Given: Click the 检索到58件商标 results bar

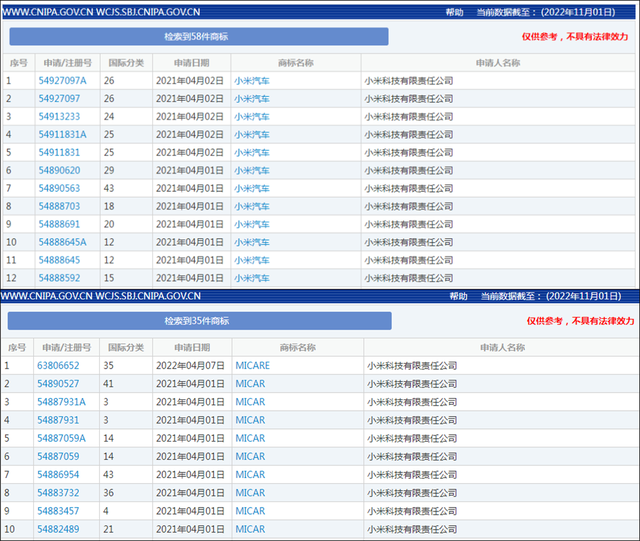Looking at the screenshot, I should click(199, 37).
